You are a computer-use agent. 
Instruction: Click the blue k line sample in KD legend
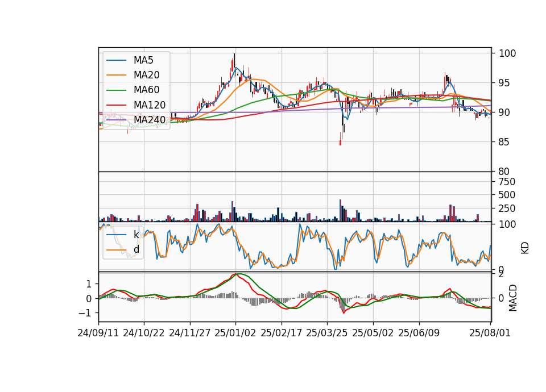pyautogui.click(x=116, y=235)
